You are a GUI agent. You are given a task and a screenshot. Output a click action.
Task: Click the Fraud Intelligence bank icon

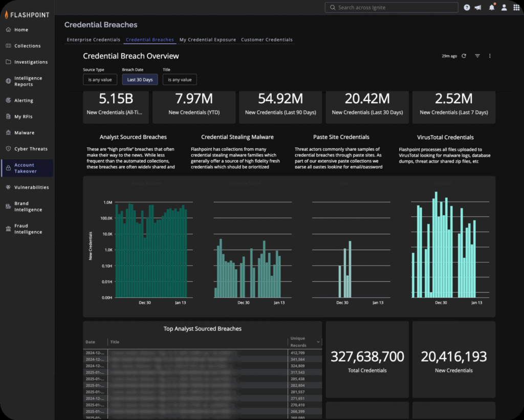coord(8,229)
